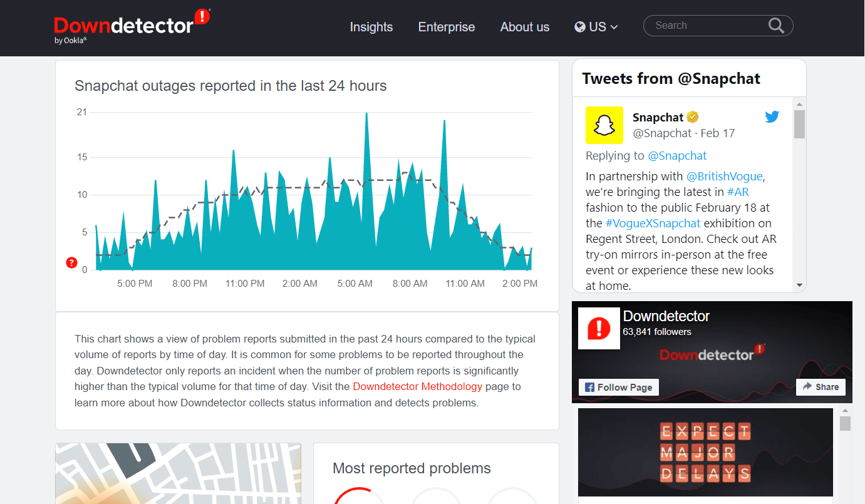Open the Insights menu

(371, 27)
